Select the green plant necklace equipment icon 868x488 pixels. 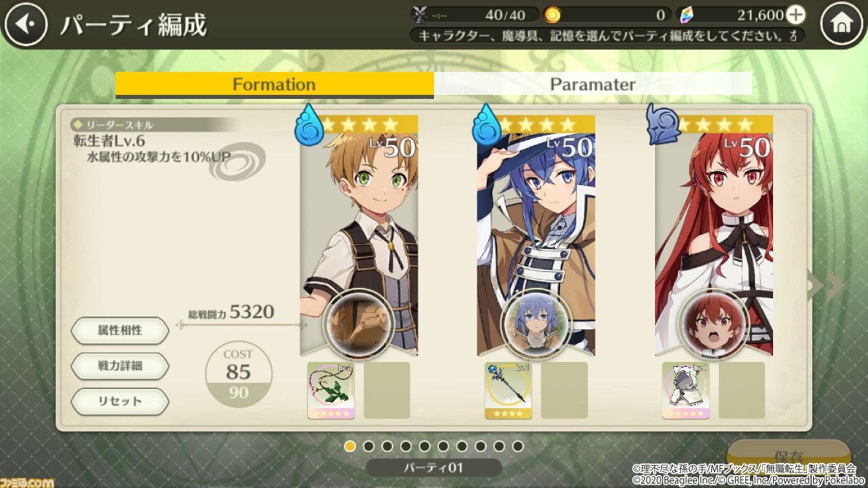(331, 390)
